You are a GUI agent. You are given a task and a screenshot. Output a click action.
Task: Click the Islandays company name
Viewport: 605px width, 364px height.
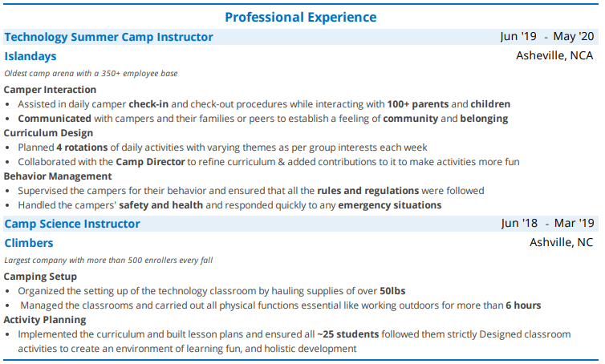tap(30, 56)
